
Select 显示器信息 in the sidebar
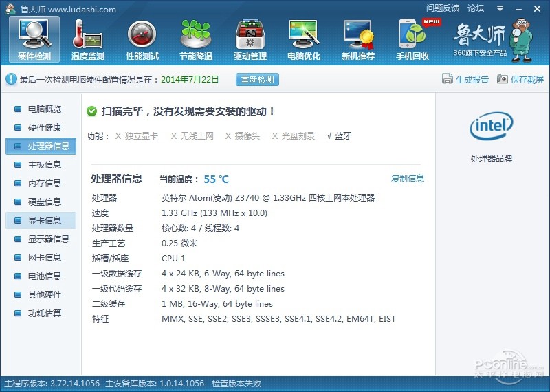pos(41,239)
